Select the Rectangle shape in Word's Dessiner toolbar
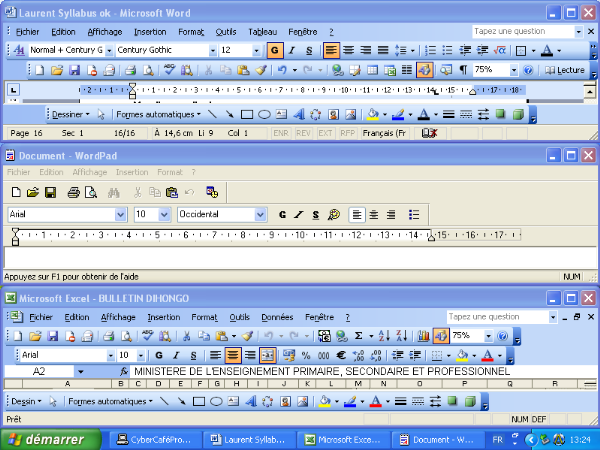Viewport: 600px width, 450px height. coord(247,114)
